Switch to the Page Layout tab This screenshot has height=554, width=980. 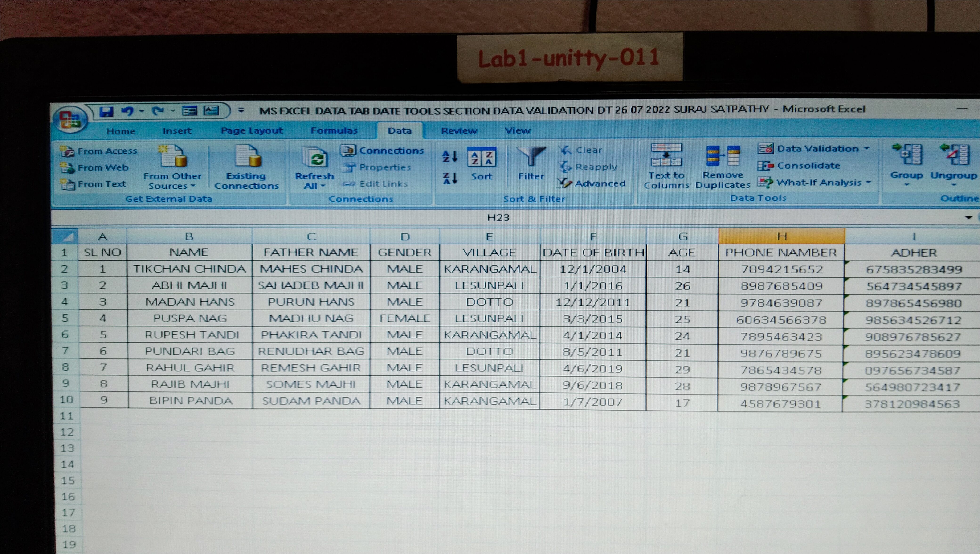(252, 130)
